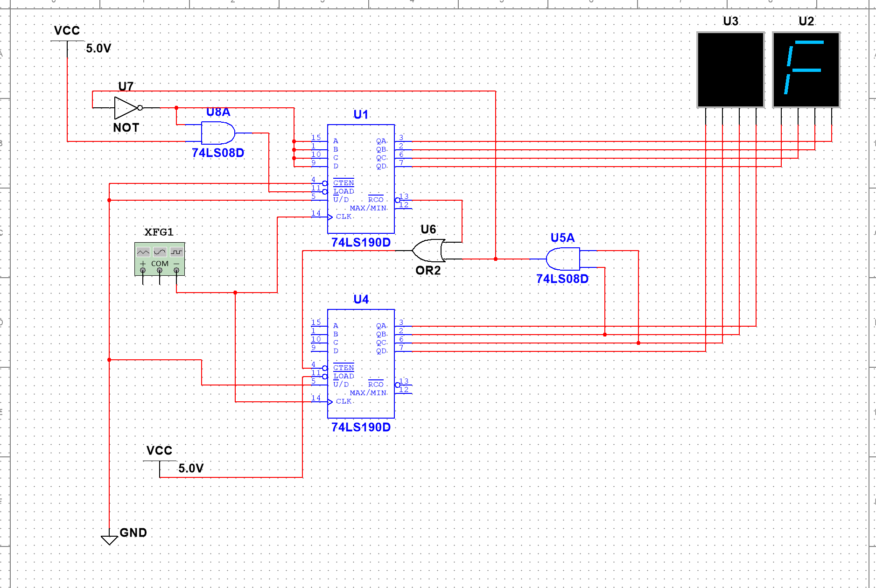Screen dimensions: 876x588
Task: Click the U7 reference label
Action: point(126,86)
